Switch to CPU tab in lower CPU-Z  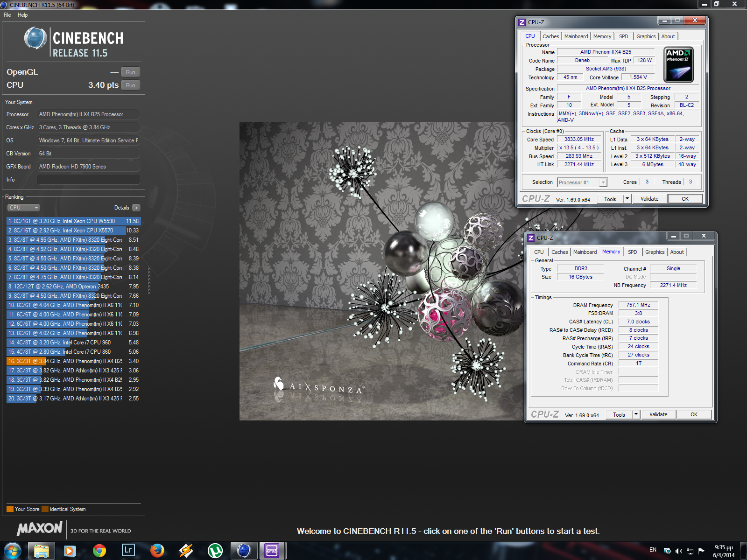pos(539,252)
